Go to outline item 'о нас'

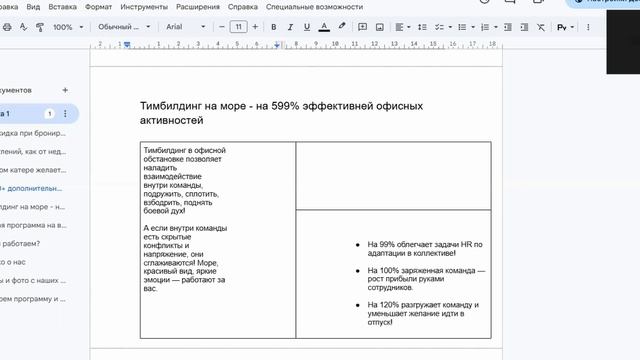(x=13, y=262)
